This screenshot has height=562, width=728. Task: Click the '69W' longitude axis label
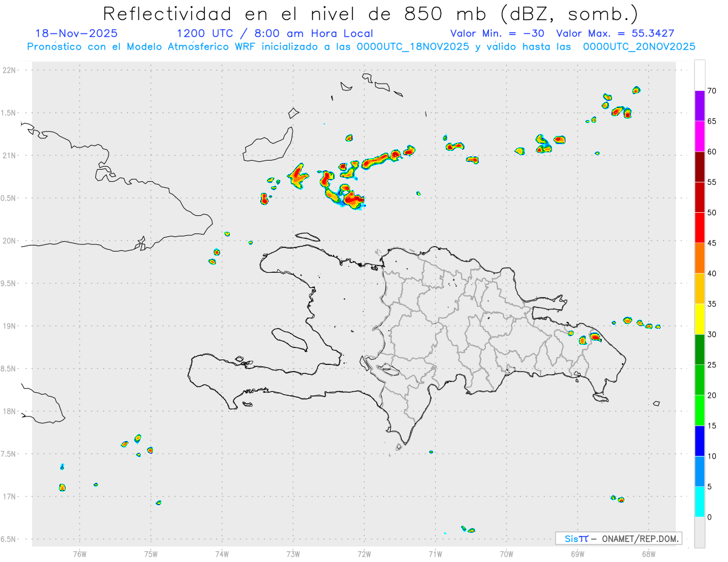[x=578, y=553]
